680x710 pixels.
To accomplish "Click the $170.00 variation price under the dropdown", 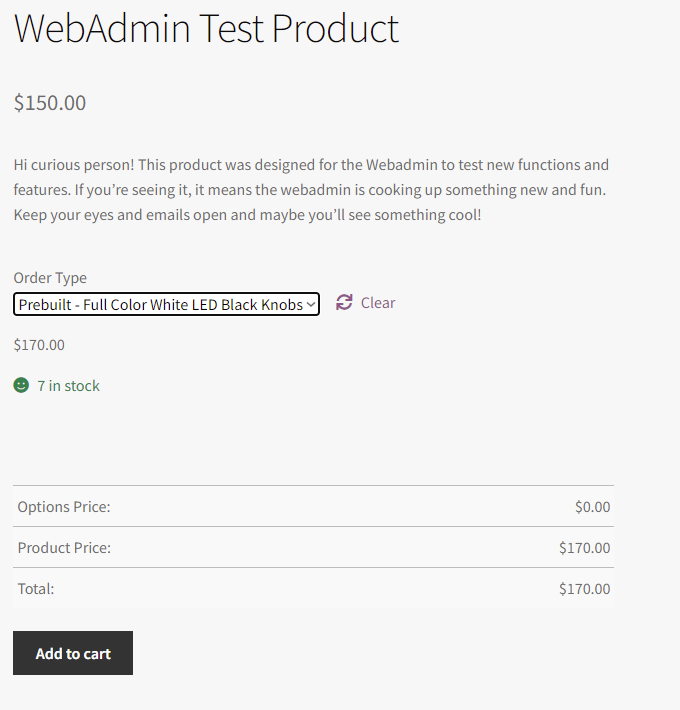I will tap(39, 345).
